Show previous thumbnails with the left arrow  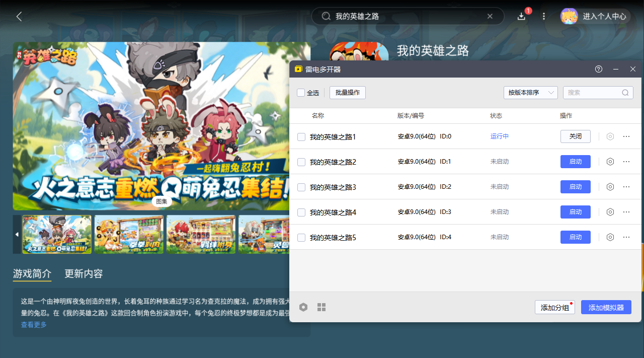17,234
